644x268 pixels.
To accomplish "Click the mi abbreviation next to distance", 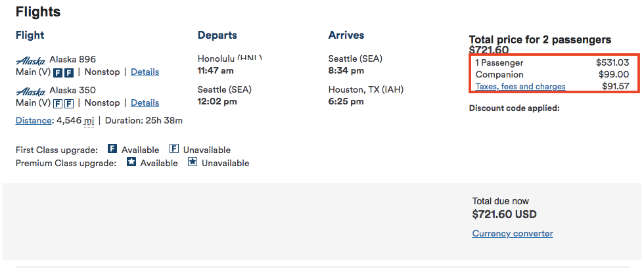I will tap(89, 121).
